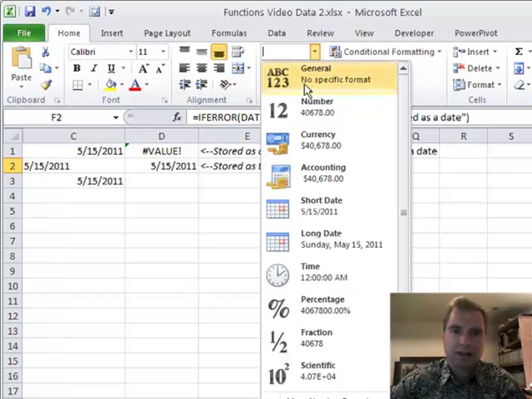Toggle Bold formatting
Screen dimensions: 532x399
[x=76, y=68]
